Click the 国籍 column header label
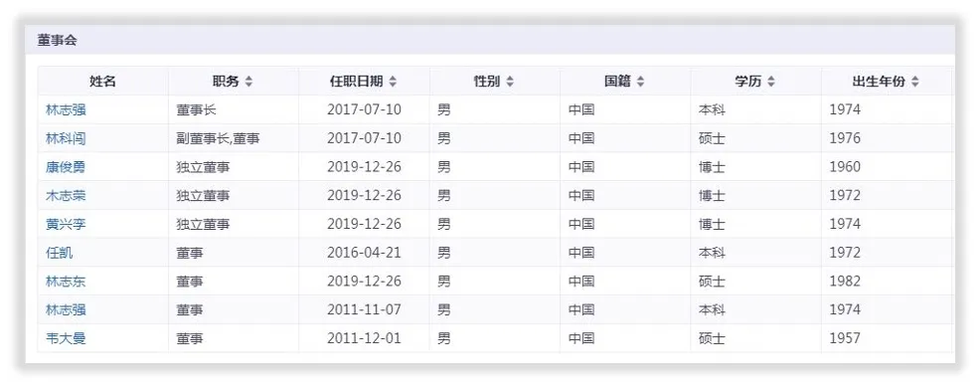This screenshot has width=980, height=388. (617, 82)
